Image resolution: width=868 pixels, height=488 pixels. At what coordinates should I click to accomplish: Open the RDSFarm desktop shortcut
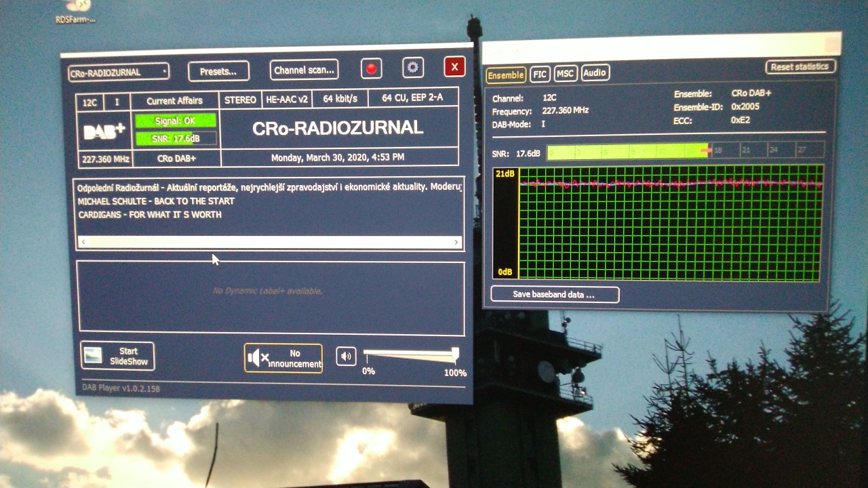pyautogui.click(x=76, y=12)
